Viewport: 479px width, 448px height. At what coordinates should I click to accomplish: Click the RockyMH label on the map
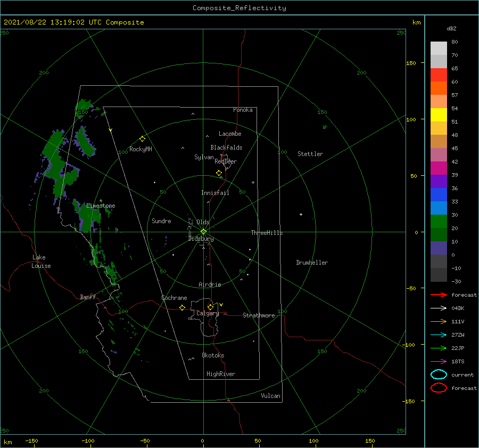point(141,149)
